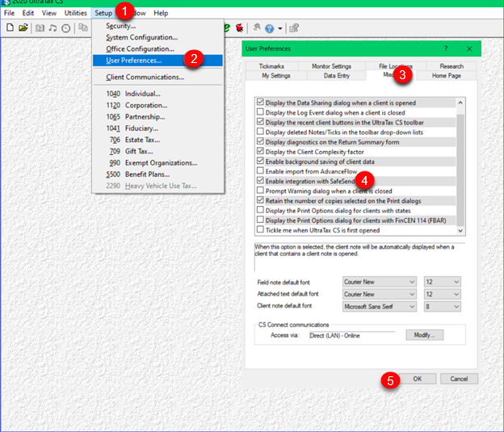This screenshot has height=432, width=504.
Task: Toggle Enable background saving of client data
Action: [x=260, y=161]
